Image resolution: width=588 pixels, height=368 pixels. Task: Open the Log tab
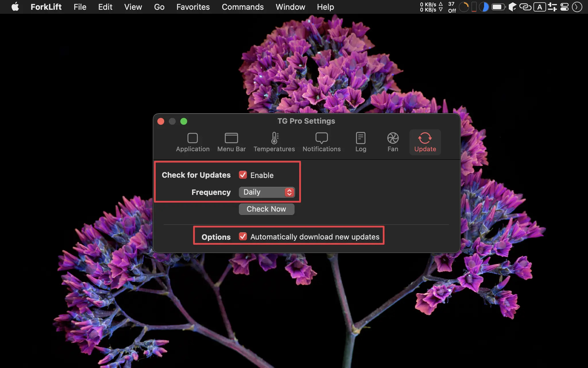[361, 142]
